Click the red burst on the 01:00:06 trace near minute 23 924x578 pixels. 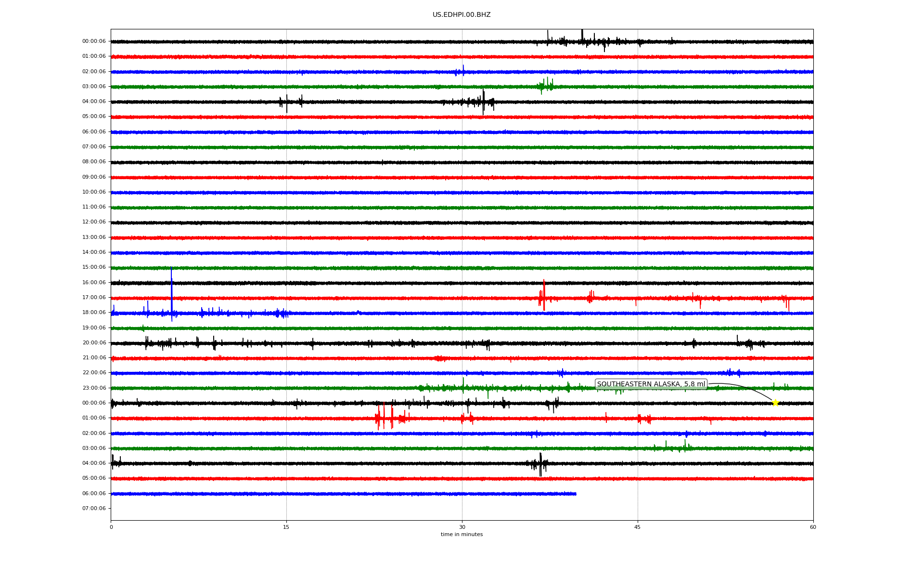pyautogui.click(x=379, y=418)
